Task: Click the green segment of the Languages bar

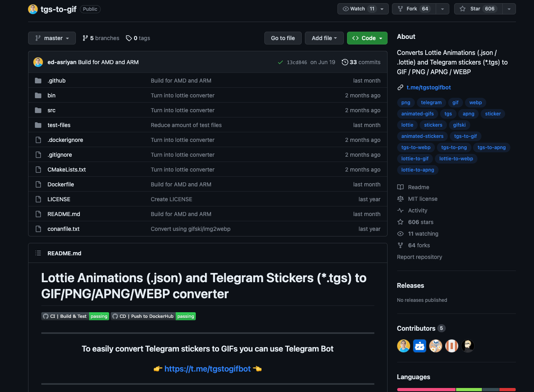Action: (x=469, y=390)
